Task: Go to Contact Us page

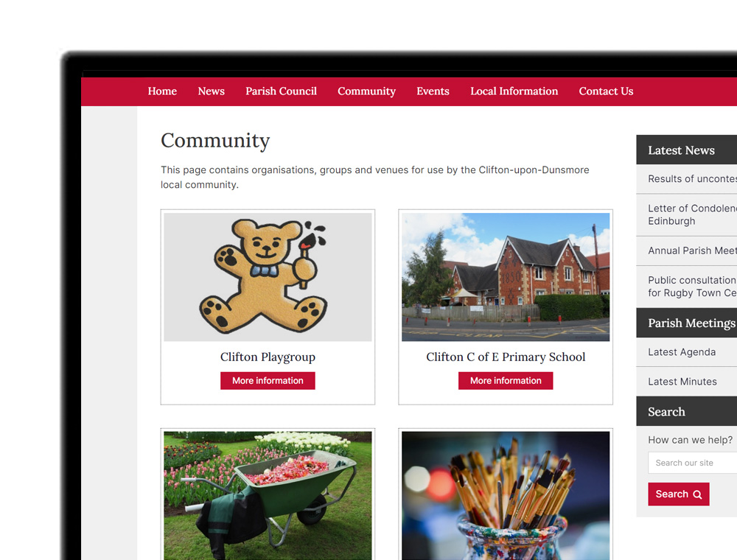Action: (606, 91)
